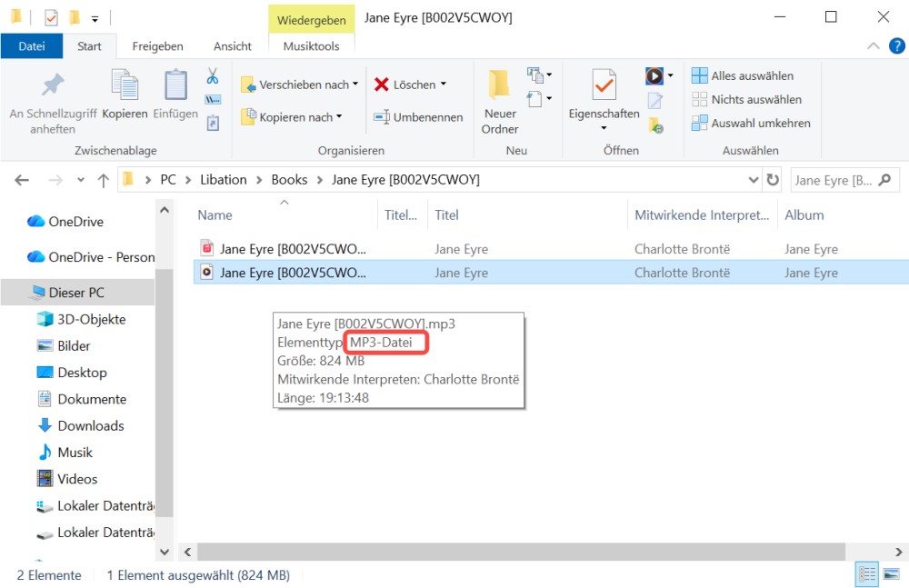Screen dimensions: 909x588
Task: Expand the arrow under Eigenschaften
Action: coord(604,127)
